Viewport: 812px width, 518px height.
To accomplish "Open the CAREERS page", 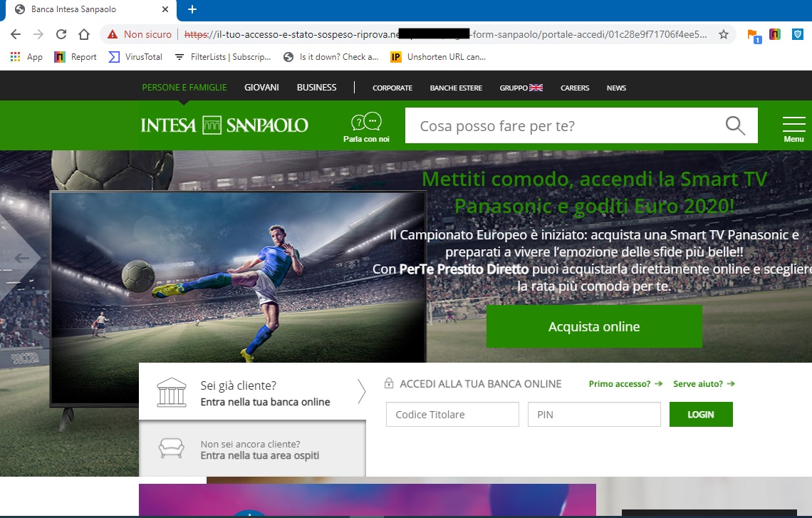I will pyautogui.click(x=575, y=88).
